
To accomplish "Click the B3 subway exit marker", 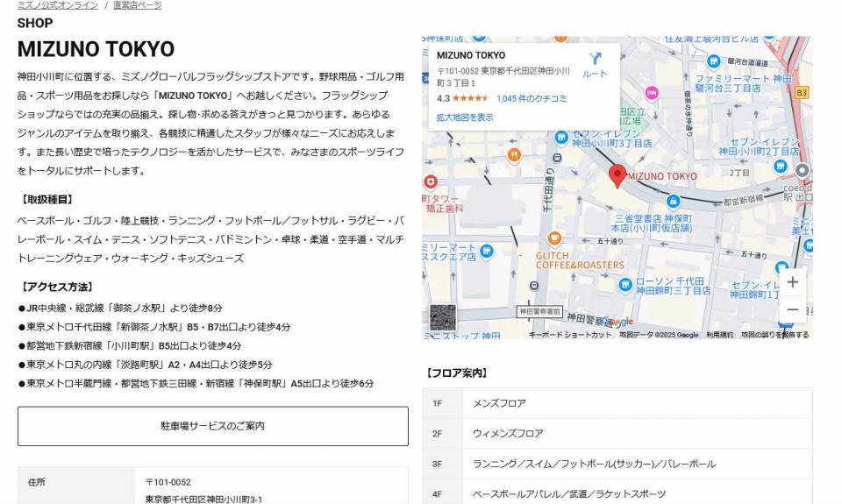I will tap(801, 92).
